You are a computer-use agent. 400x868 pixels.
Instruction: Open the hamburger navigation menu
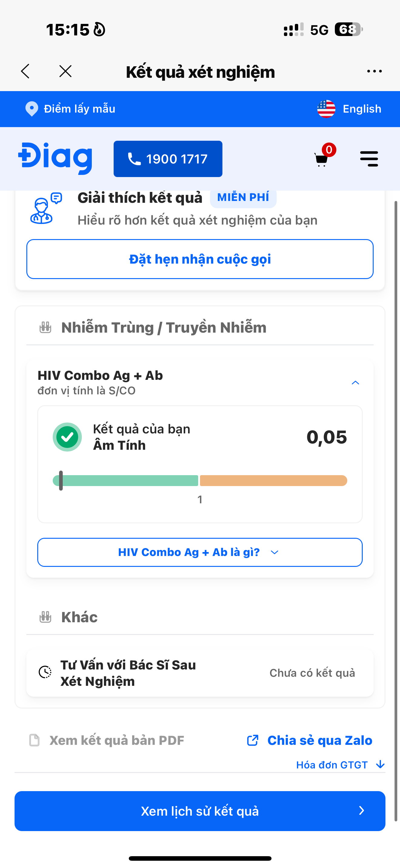coord(368,159)
